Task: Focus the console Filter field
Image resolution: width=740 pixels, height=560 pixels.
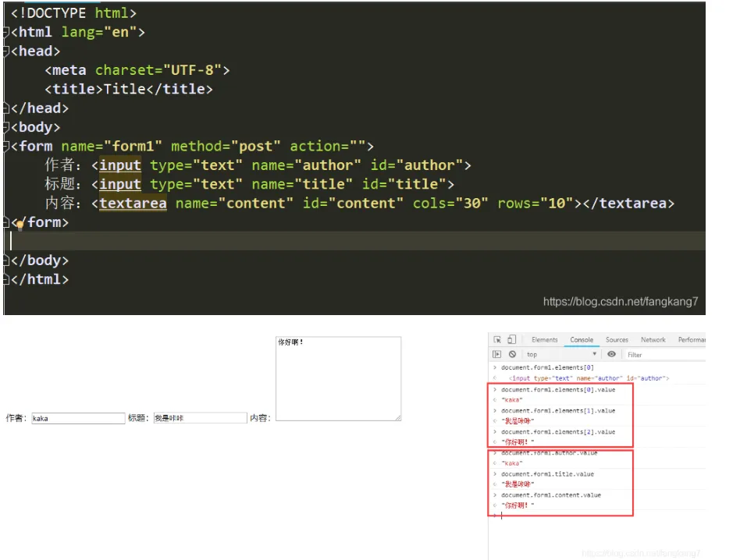Action: pyautogui.click(x=665, y=354)
